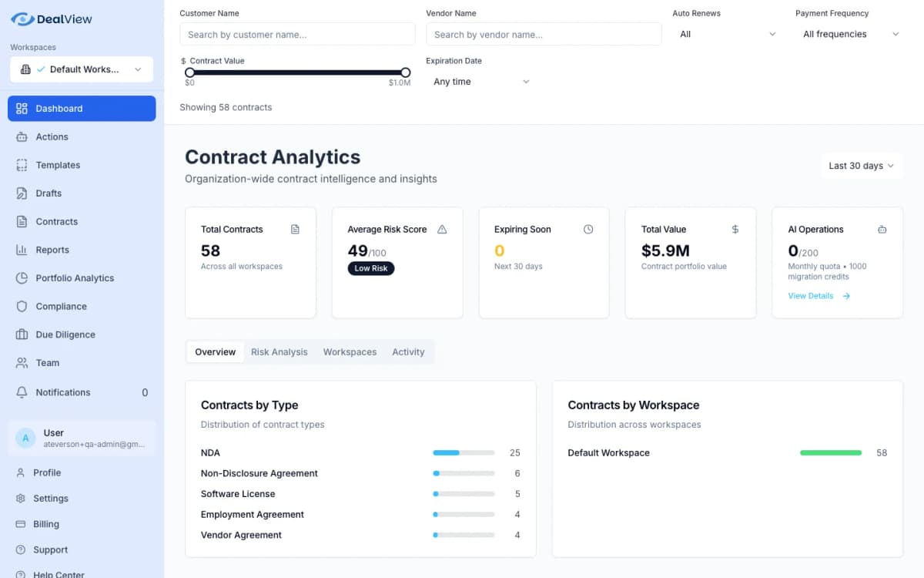924x578 pixels.
Task: Click the Compliance shield icon
Action: pyautogui.click(x=21, y=306)
